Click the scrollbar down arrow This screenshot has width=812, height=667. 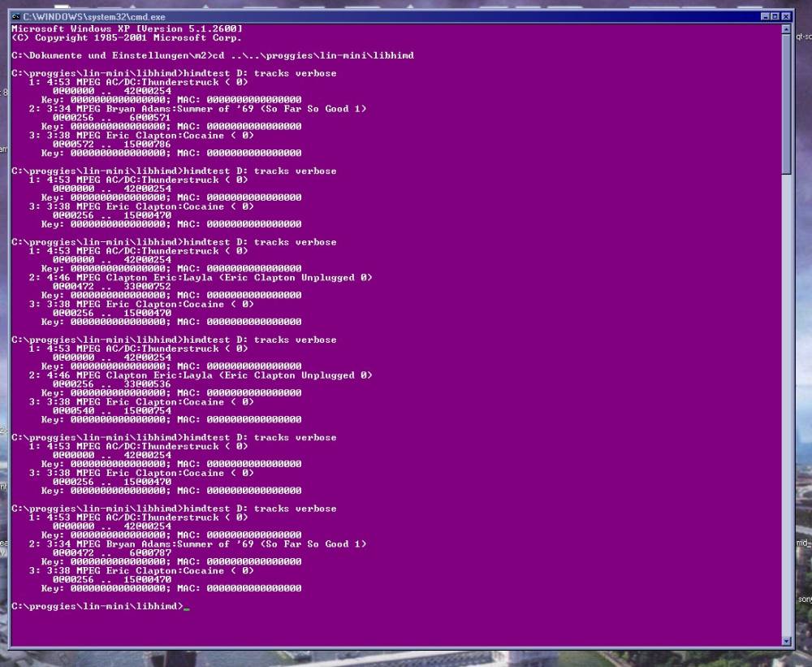(785, 640)
